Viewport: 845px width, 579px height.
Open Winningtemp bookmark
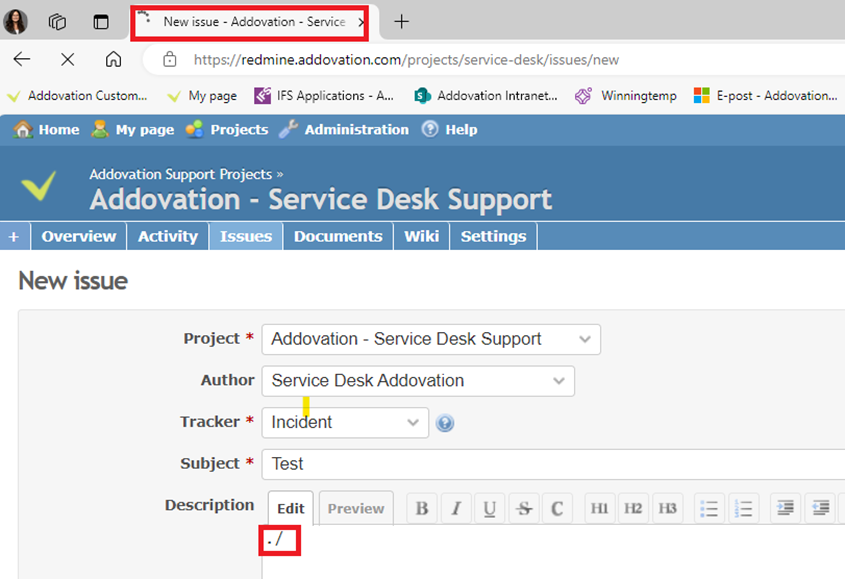coord(626,96)
